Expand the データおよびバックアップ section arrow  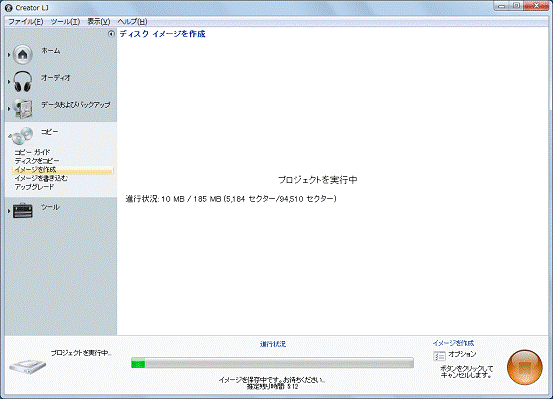pos(9,109)
